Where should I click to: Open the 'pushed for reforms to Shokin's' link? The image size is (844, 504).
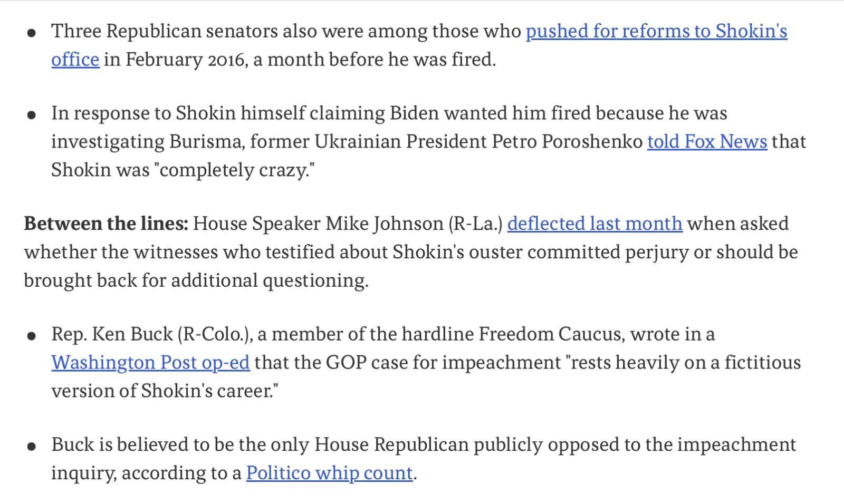[656, 32]
